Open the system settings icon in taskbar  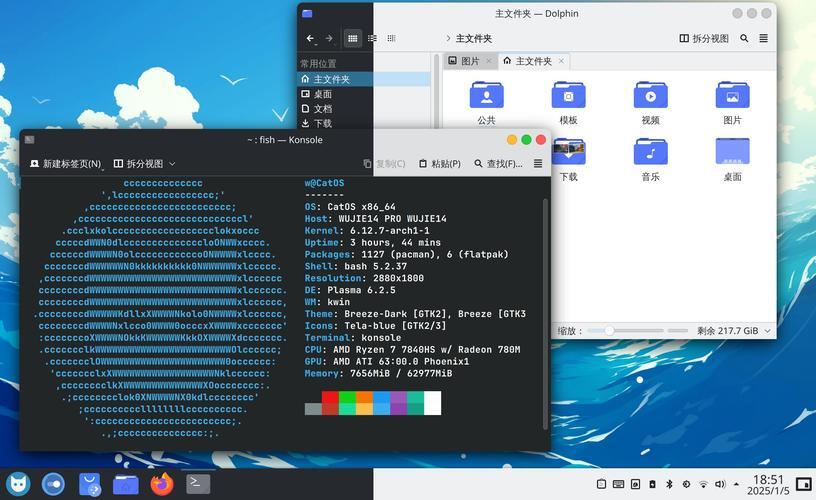coord(53,484)
